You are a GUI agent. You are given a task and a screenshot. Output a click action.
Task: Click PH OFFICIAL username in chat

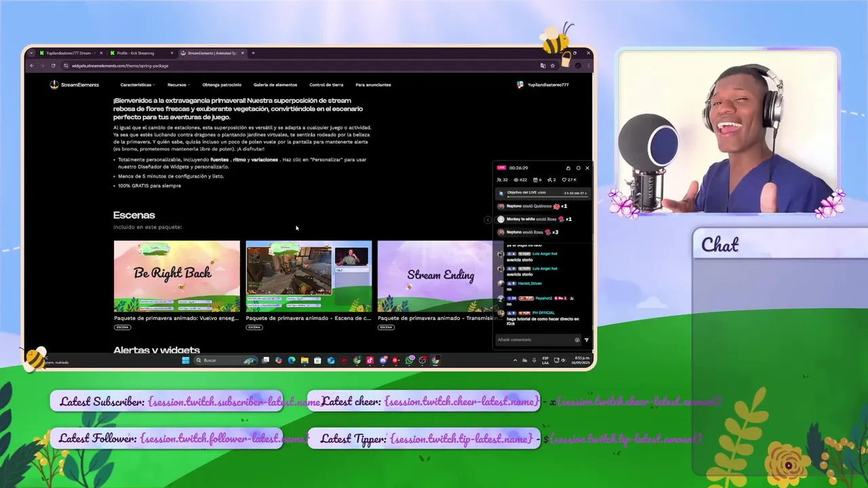[x=544, y=313]
